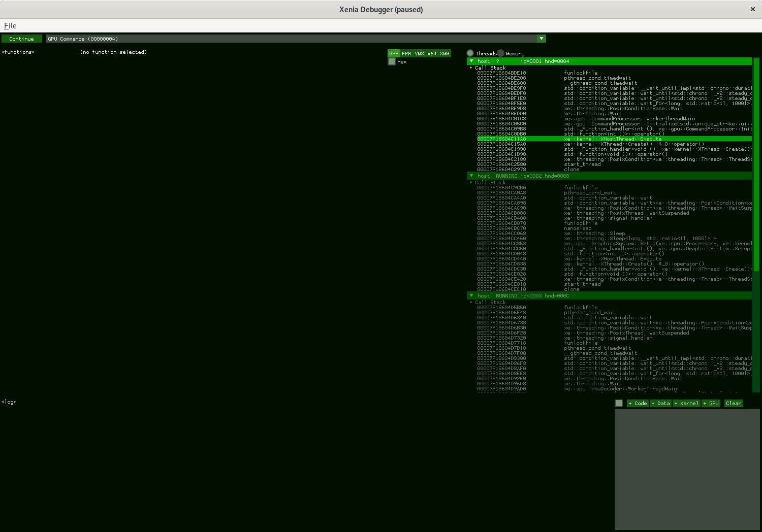
Task: Toggle the Hex checkbox
Action: point(392,61)
